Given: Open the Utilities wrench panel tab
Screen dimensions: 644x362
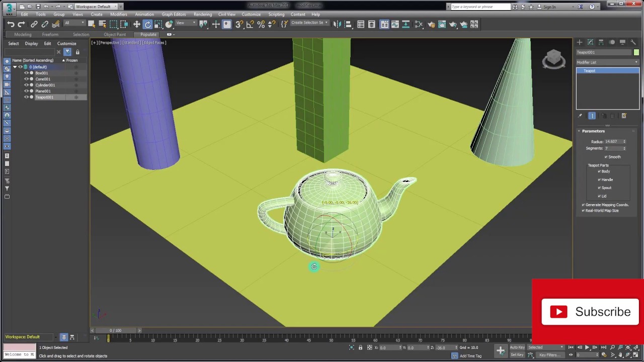Looking at the screenshot, I should pos(633,42).
